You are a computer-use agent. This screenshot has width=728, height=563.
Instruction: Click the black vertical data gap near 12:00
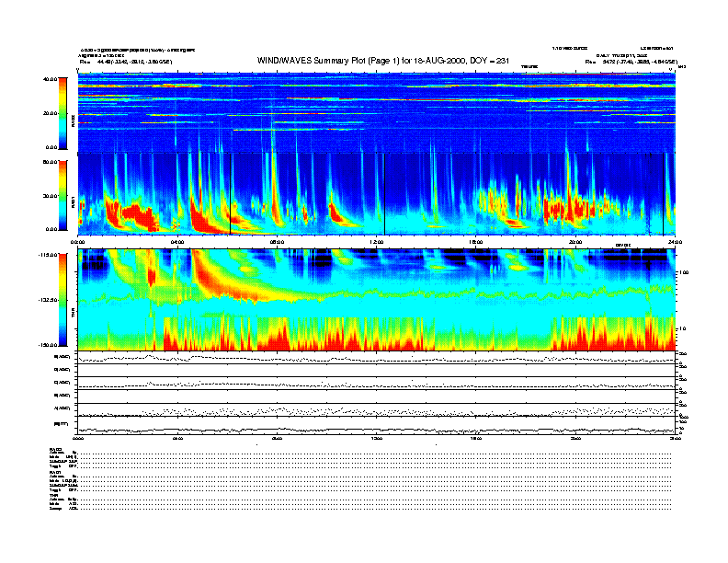384,194
